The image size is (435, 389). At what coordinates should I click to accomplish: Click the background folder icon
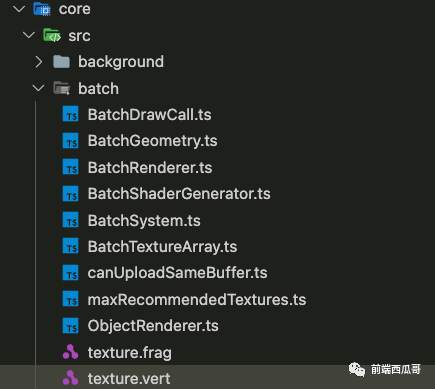(x=61, y=62)
